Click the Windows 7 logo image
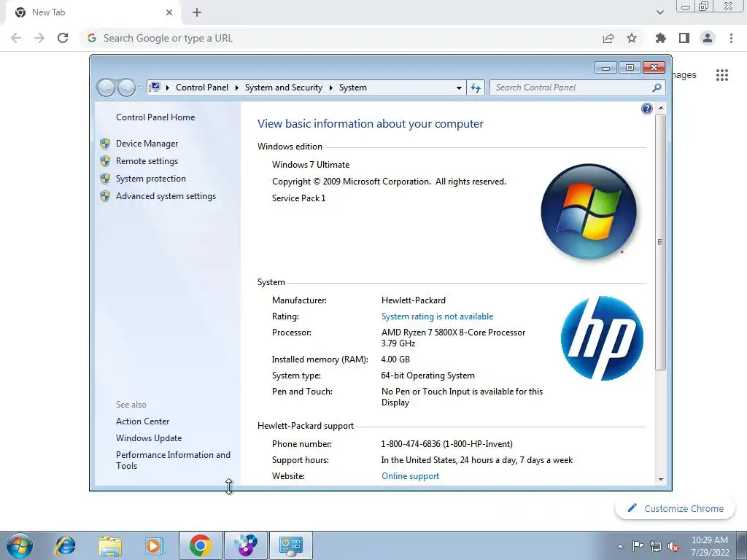The width and height of the screenshot is (747, 560). (x=589, y=211)
